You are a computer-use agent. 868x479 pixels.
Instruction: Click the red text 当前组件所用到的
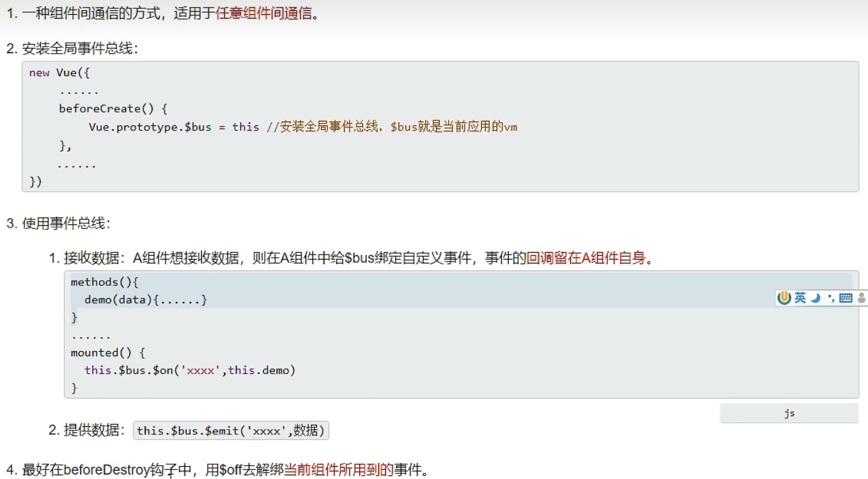point(339,471)
